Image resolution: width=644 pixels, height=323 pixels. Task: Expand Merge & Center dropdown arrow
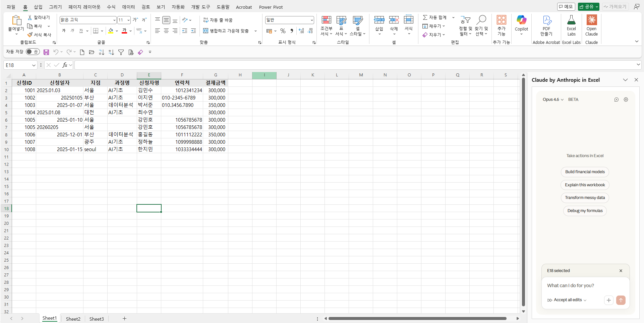(256, 31)
